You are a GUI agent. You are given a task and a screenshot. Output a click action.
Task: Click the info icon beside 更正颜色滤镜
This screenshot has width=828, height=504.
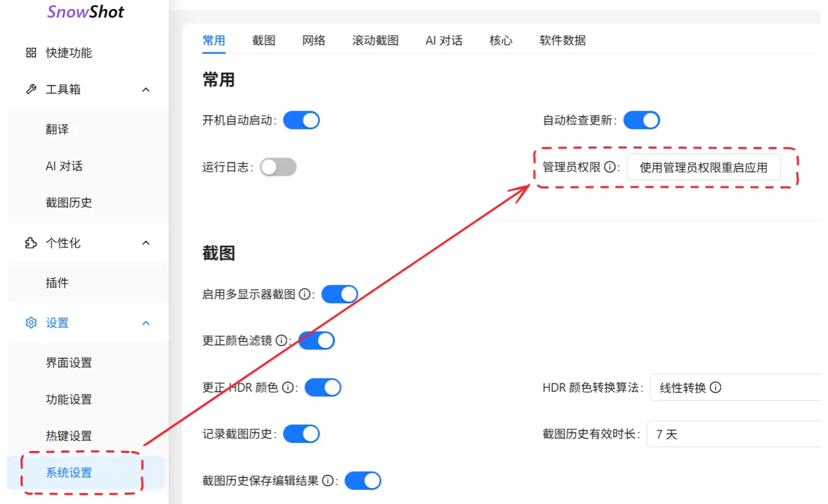[x=281, y=341]
